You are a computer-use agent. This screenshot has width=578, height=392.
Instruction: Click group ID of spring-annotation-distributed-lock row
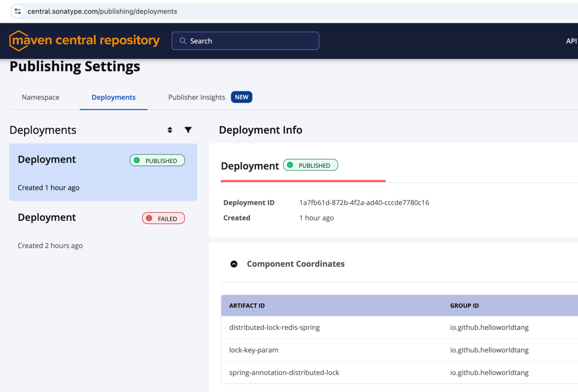pyautogui.click(x=489, y=372)
